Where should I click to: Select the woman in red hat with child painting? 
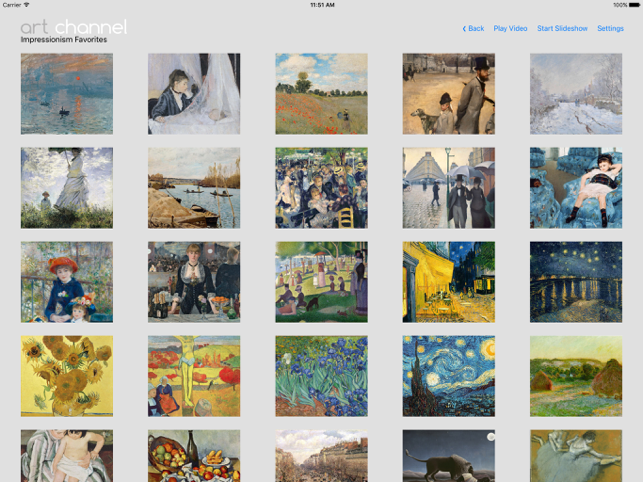pyautogui.click(x=67, y=282)
